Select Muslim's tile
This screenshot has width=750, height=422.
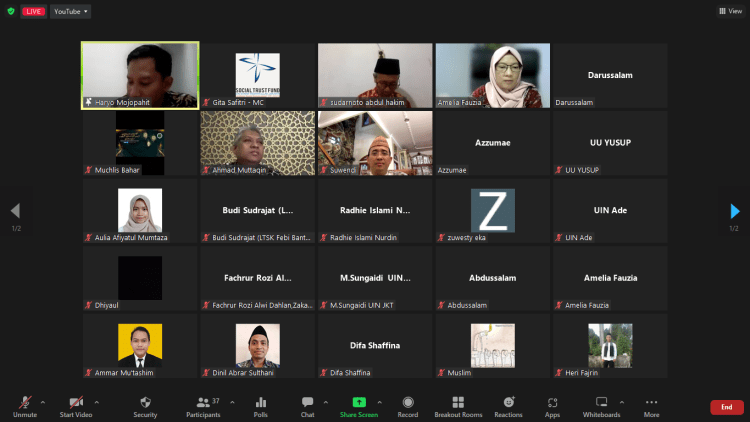point(493,346)
